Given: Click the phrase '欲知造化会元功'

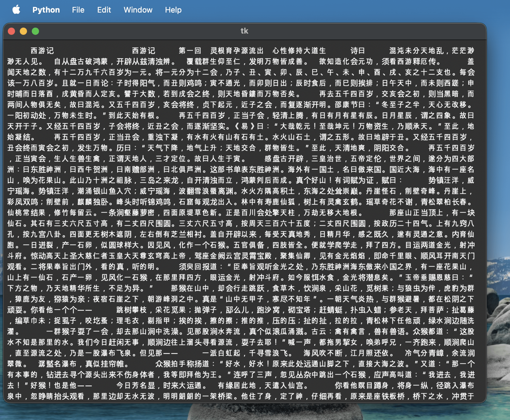Looking at the screenshot, I should tap(346, 62).
